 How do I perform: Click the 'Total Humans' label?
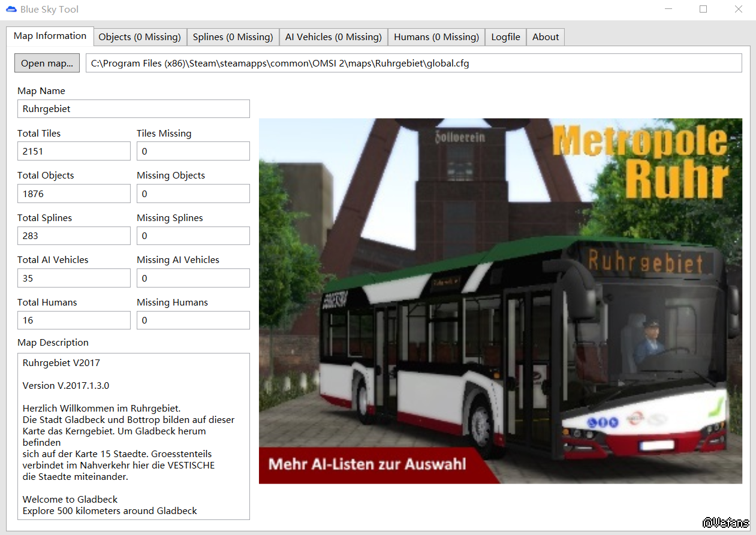click(x=47, y=302)
